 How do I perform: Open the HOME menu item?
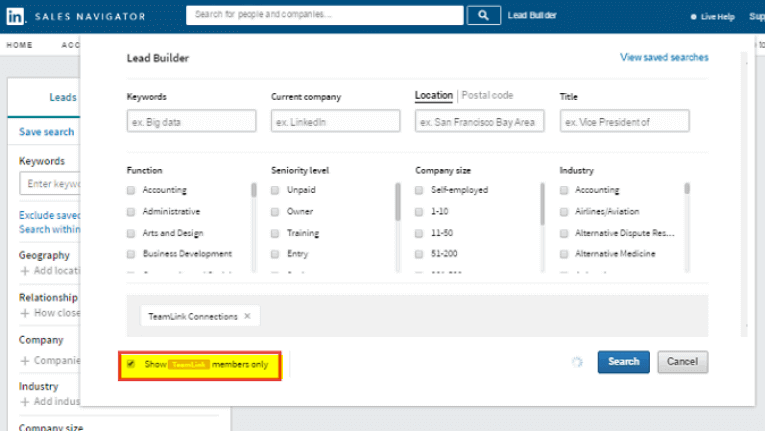point(20,45)
